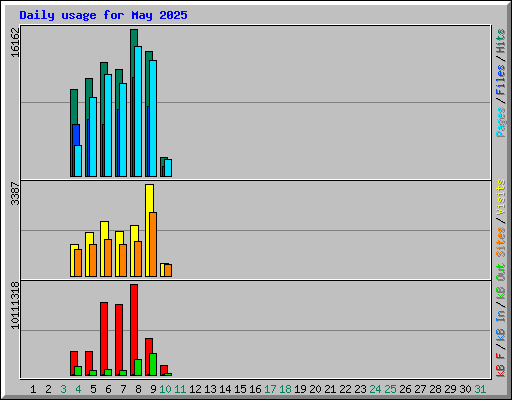Viewport: 512px width, 400px height.
Task: Click day label 15 on the x-axis
Action: point(240,389)
